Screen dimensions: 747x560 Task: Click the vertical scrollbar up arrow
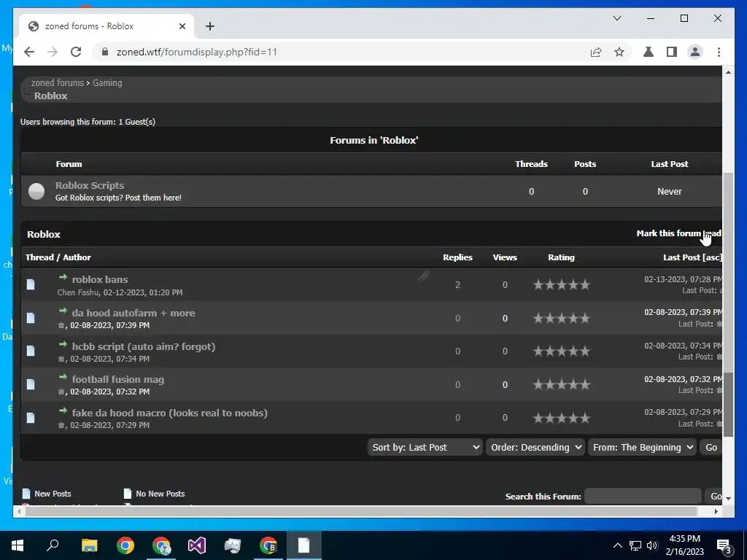[728, 72]
